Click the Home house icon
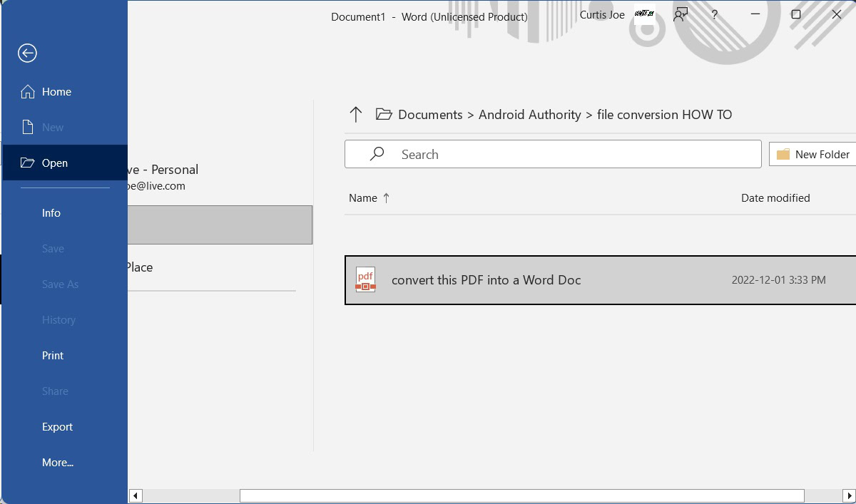This screenshot has width=856, height=504. coord(28,92)
